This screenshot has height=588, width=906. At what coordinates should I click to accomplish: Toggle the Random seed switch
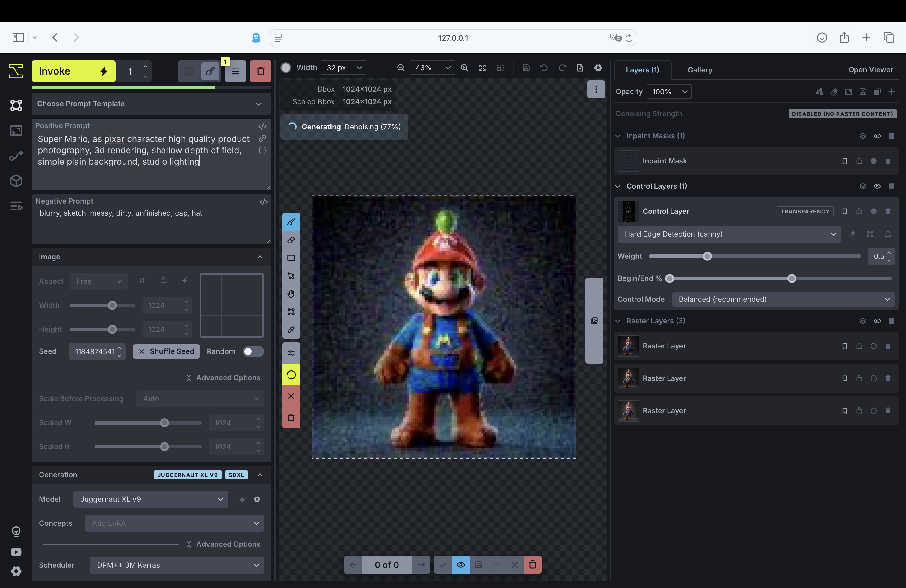(x=253, y=351)
